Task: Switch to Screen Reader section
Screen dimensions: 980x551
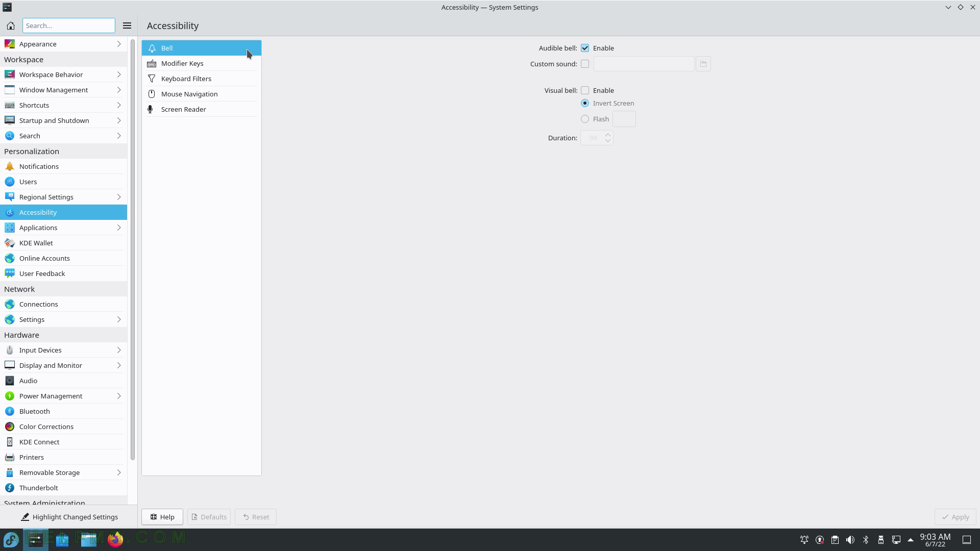Action: pyautogui.click(x=202, y=109)
